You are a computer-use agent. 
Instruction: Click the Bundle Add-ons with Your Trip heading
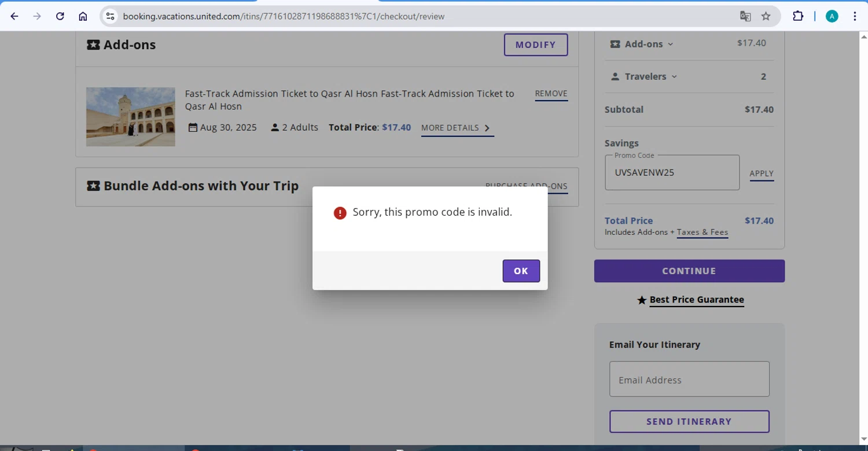pos(201,186)
